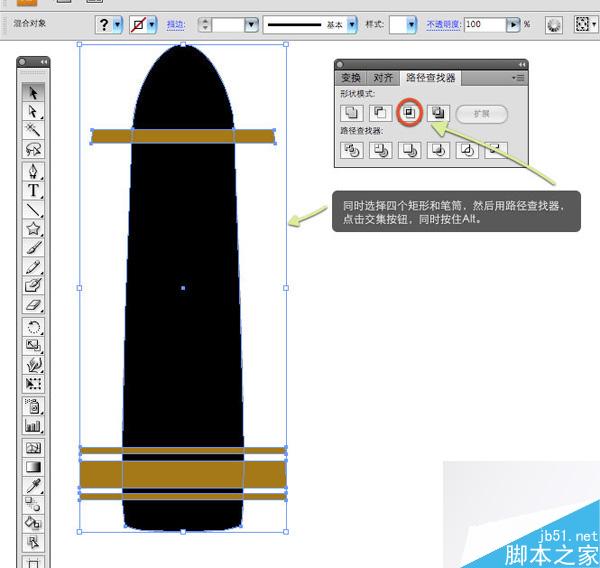Open the stroke color dropdown

click(x=152, y=25)
